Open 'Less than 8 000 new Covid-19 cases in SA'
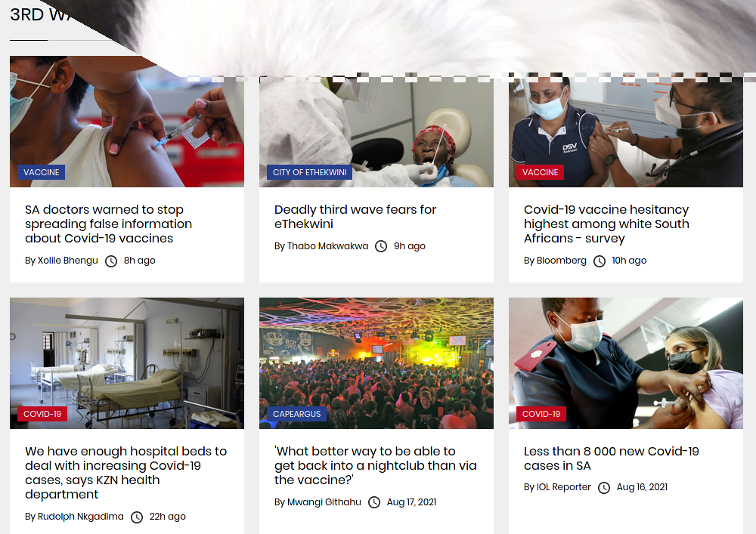The height and width of the screenshot is (534, 756). coord(612,458)
